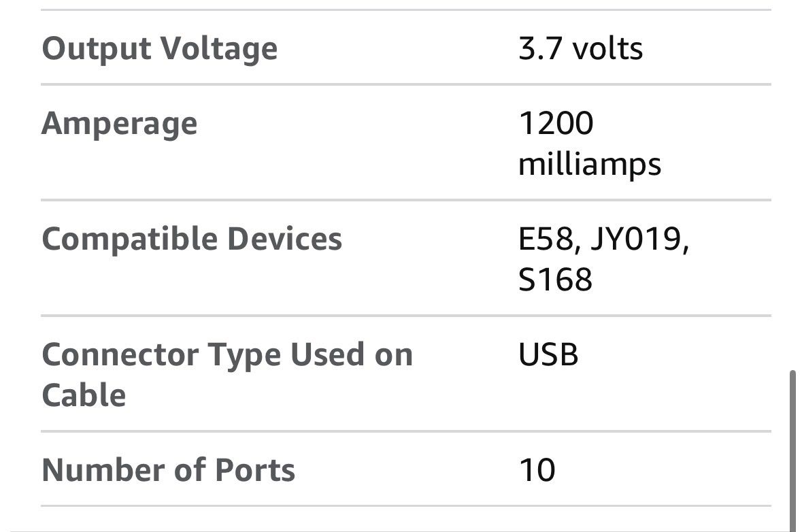
Task: Click S168 in compatible devices list
Action: coord(556,280)
